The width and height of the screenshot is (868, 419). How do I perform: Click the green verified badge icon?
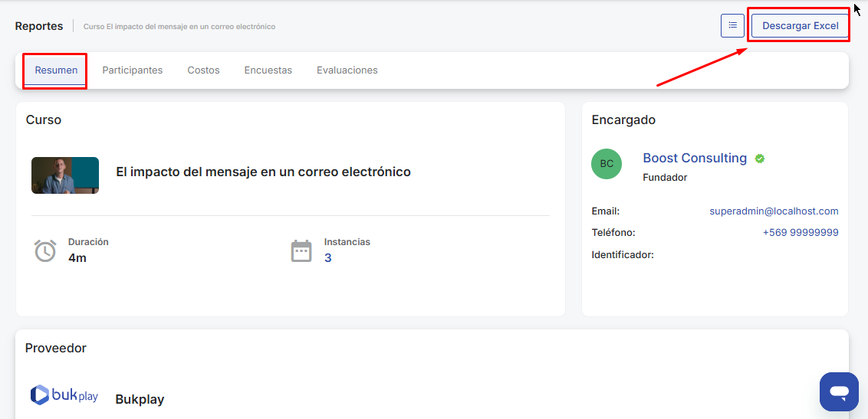tap(760, 159)
